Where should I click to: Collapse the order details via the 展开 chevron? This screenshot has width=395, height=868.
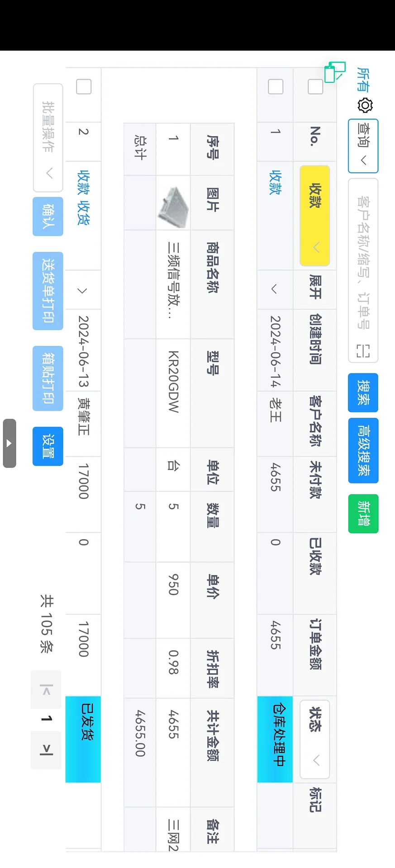pyautogui.click(x=274, y=289)
